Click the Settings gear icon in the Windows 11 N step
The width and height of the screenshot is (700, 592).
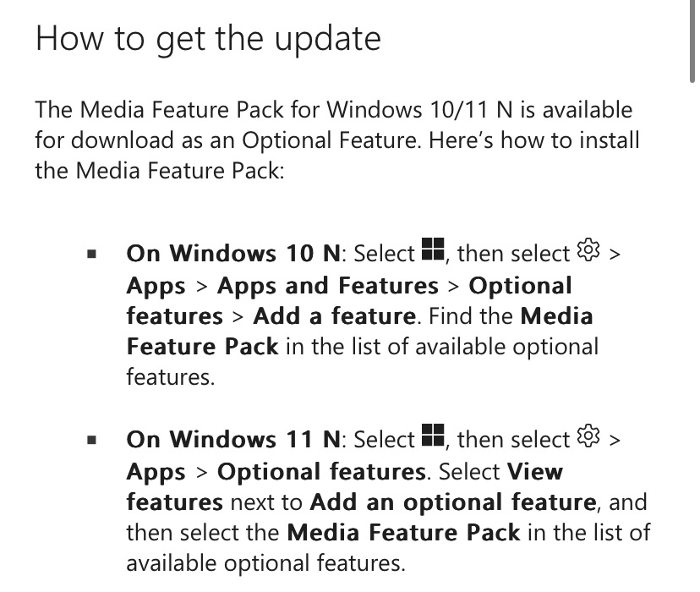point(587,437)
